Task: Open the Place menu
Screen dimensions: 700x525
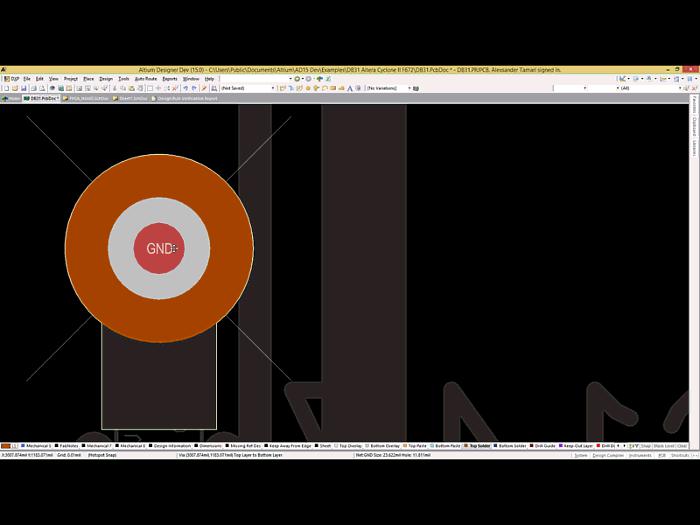Action: pyautogui.click(x=88, y=79)
